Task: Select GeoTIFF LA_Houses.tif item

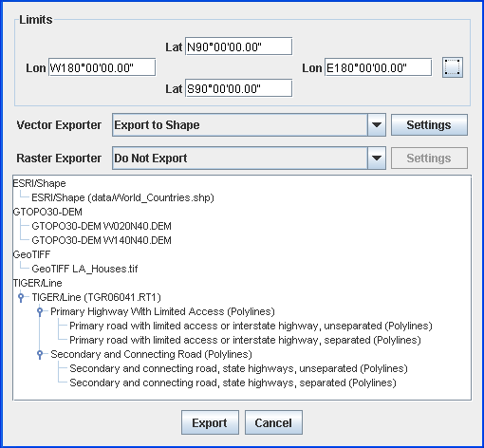Action: (84, 269)
